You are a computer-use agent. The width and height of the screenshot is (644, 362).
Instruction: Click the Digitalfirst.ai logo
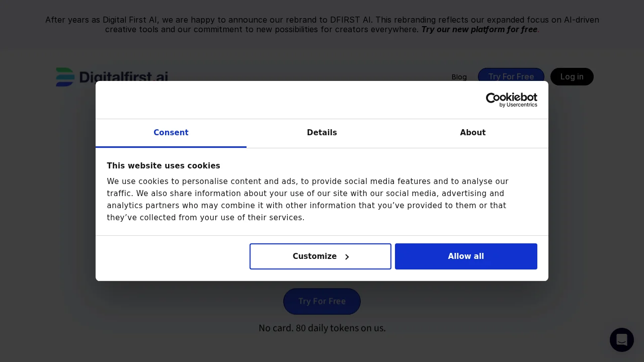click(x=112, y=77)
